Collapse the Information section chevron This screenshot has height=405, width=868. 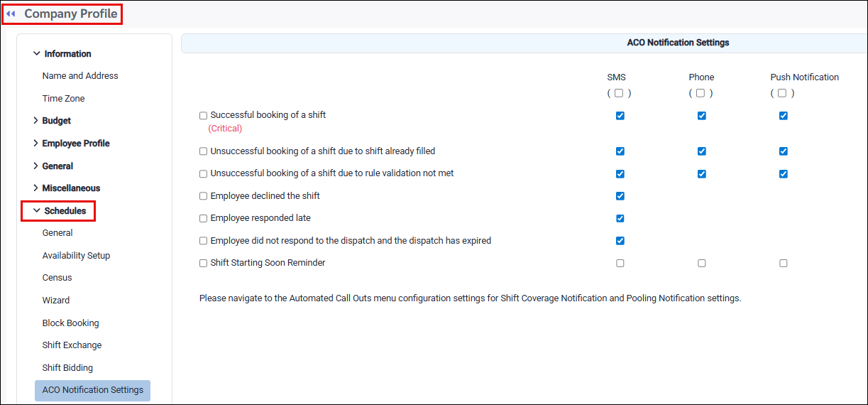click(x=36, y=53)
